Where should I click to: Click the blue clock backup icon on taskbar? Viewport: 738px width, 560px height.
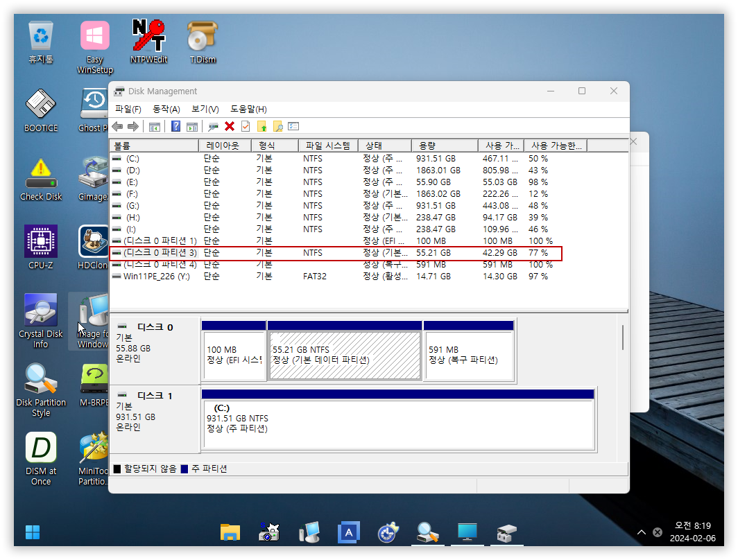[x=388, y=533]
